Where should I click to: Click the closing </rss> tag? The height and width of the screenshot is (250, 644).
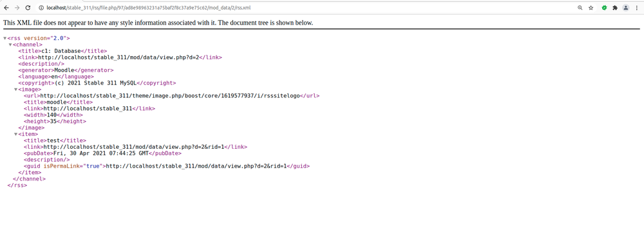17,186
